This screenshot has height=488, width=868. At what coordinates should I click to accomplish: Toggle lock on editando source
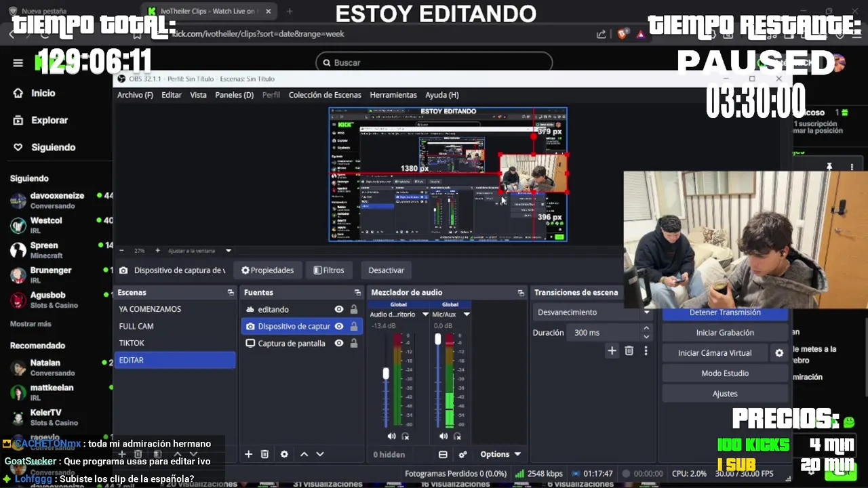pyautogui.click(x=353, y=309)
